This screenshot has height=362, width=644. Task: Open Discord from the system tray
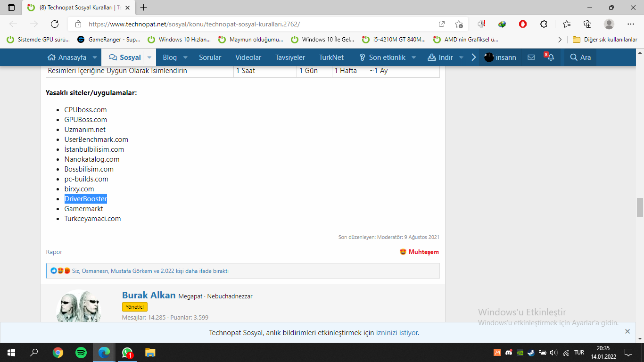tap(509, 353)
